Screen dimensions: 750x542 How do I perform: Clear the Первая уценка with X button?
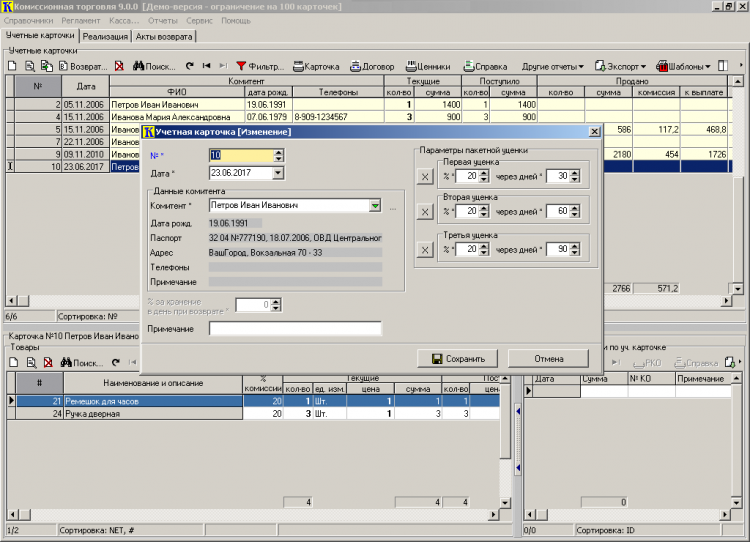[425, 177]
